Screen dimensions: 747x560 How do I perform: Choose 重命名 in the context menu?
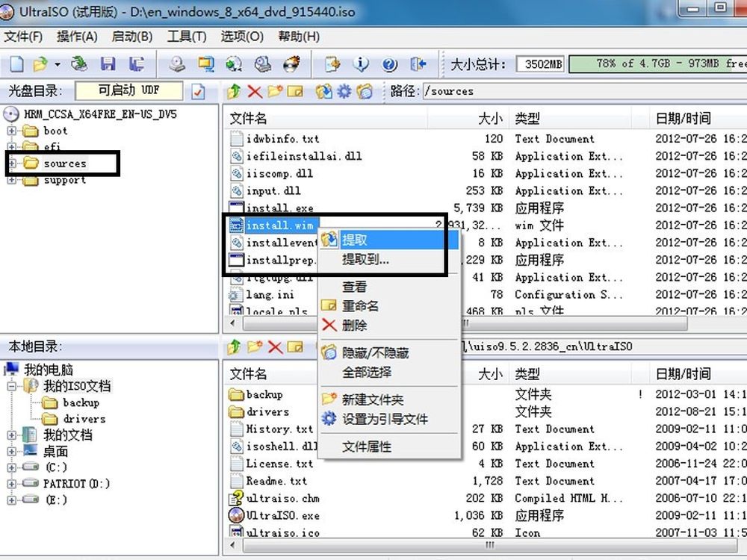pos(389,305)
